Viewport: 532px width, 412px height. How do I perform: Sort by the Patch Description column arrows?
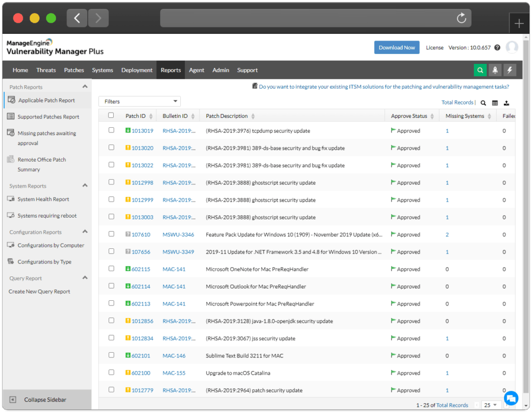pos(253,116)
